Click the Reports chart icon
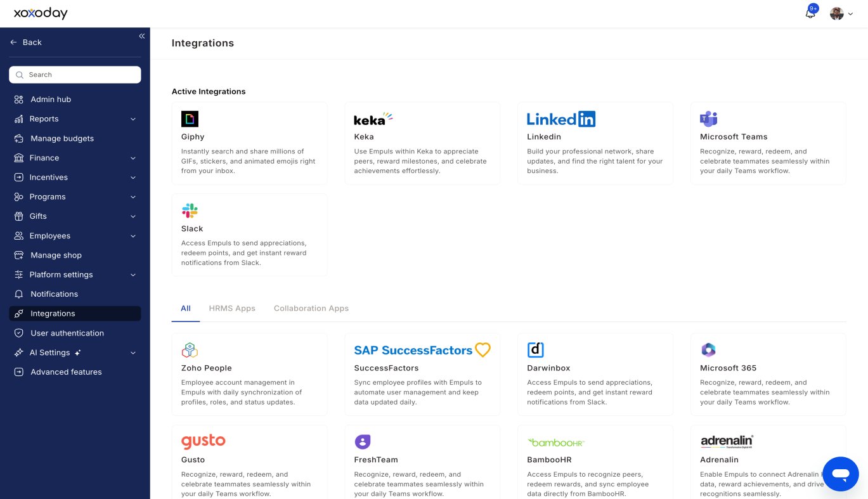868x499 pixels. [19, 119]
